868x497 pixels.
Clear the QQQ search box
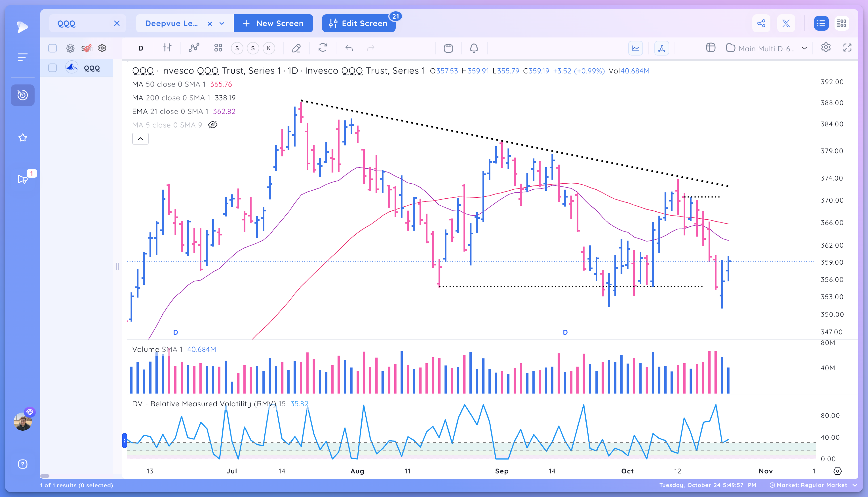point(117,23)
